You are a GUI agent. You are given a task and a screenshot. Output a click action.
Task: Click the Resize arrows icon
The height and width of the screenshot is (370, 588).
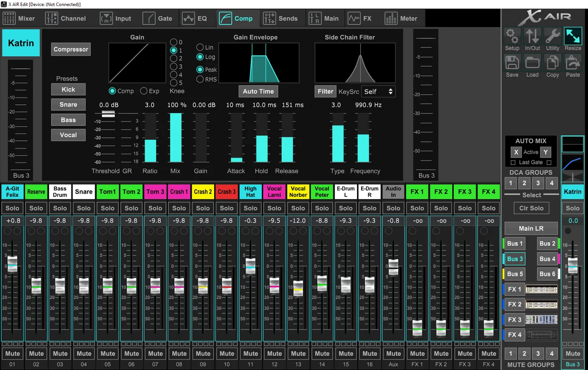(573, 36)
